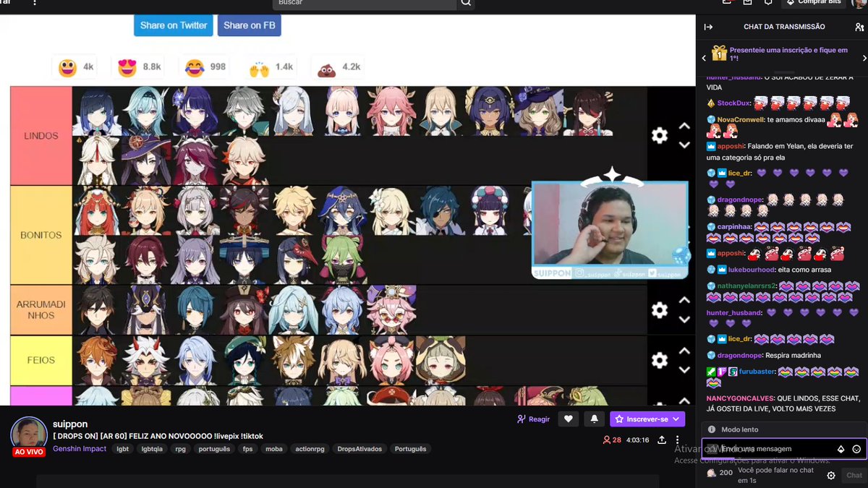Image resolution: width=868 pixels, height=488 pixels.
Task: Open the Inscrever-se subscribe dropdown
Action: (x=647, y=419)
